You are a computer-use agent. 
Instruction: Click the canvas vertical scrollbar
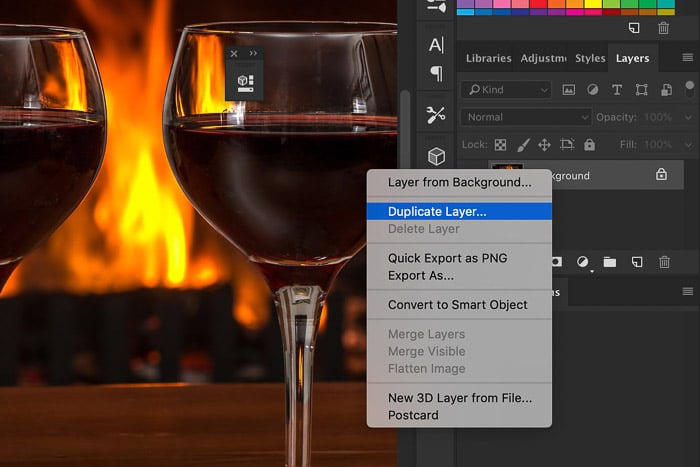click(x=405, y=129)
